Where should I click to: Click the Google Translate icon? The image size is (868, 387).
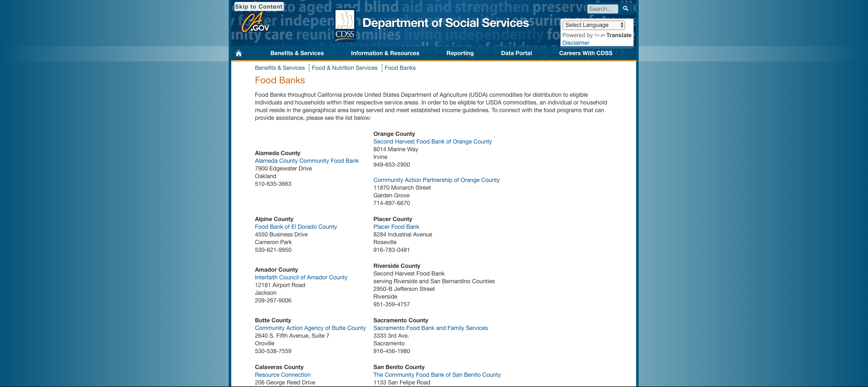click(600, 34)
